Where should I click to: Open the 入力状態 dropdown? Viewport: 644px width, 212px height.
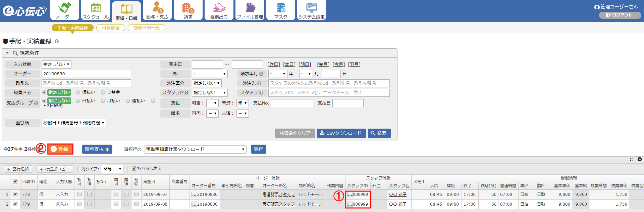tap(56, 65)
